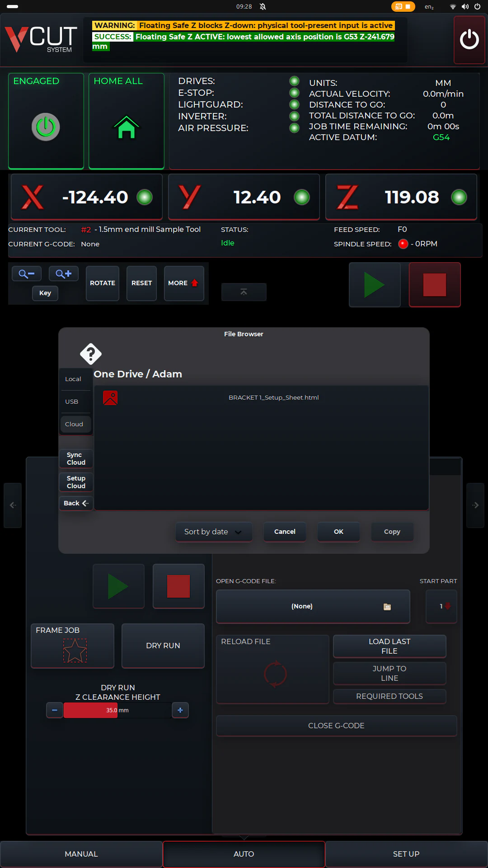Screen dimensions: 488x868
Task: Stop the job with the top stop button
Action: (x=435, y=285)
